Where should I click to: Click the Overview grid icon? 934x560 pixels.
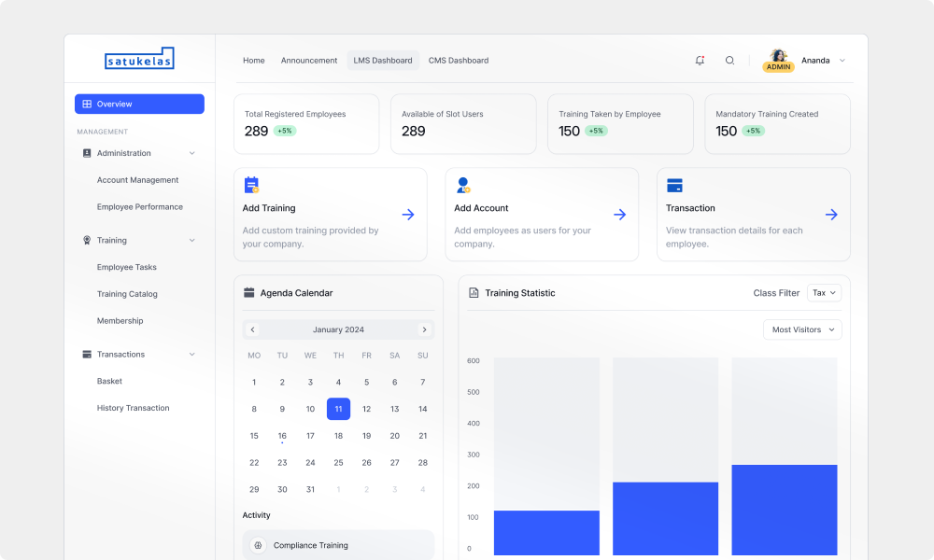pos(87,104)
